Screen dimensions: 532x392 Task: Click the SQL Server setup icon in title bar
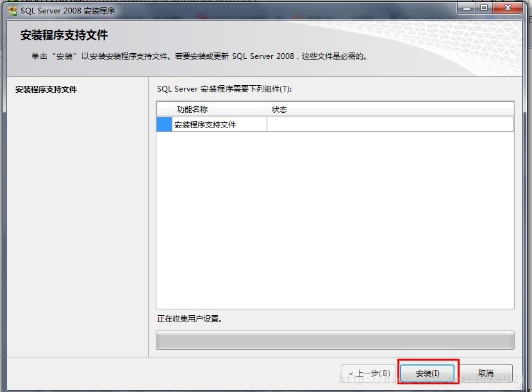click(13, 11)
